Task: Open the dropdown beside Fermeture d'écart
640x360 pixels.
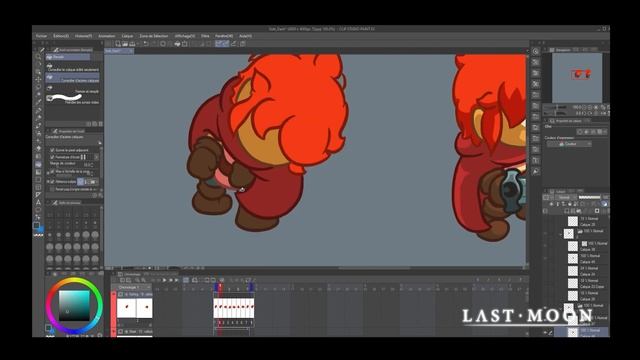Action: [96, 157]
